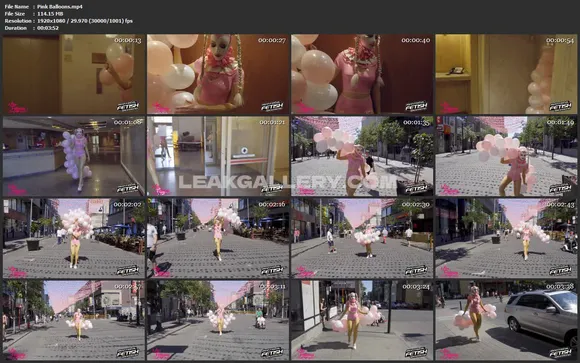Open the thumbnail at 00:02:30
The height and width of the screenshot is (363, 580).
point(362,238)
